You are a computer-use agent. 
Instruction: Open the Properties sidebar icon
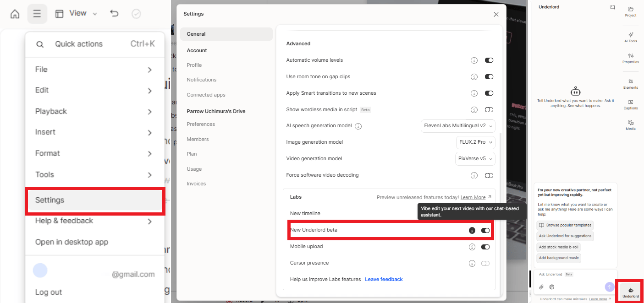point(631,58)
